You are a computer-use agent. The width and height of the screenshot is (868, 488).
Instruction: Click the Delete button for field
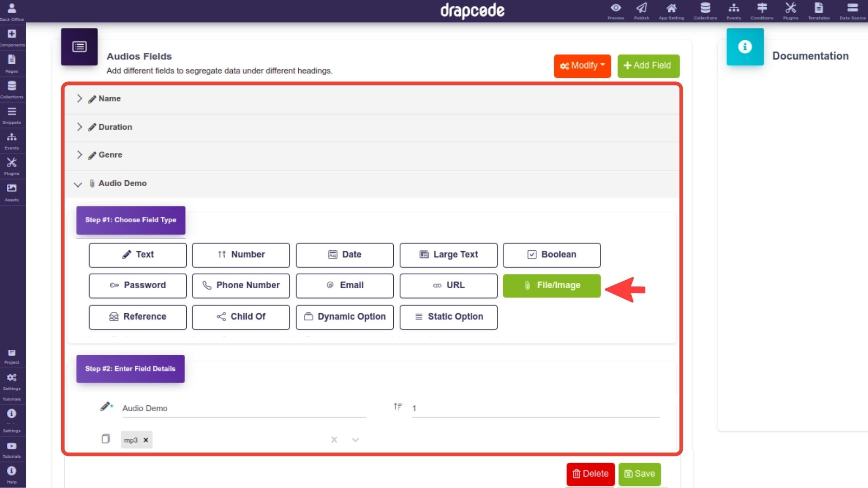point(590,473)
